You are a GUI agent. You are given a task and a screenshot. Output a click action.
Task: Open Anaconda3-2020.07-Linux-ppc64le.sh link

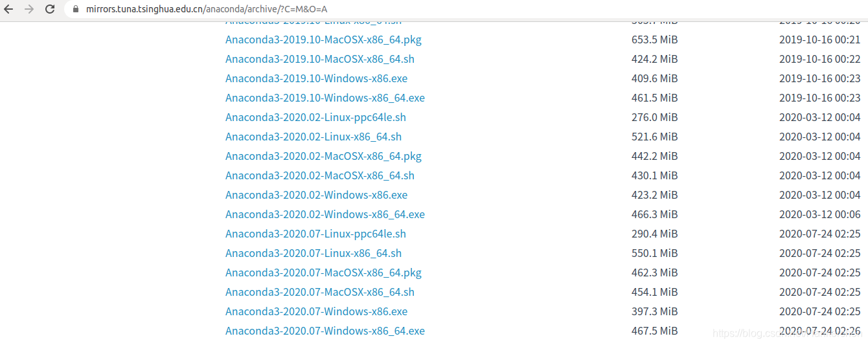pos(315,234)
